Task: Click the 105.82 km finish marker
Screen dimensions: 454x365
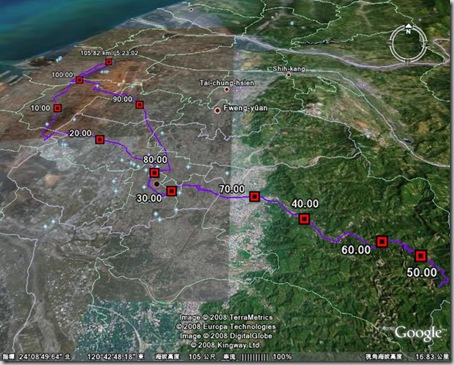Action: point(108,62)
